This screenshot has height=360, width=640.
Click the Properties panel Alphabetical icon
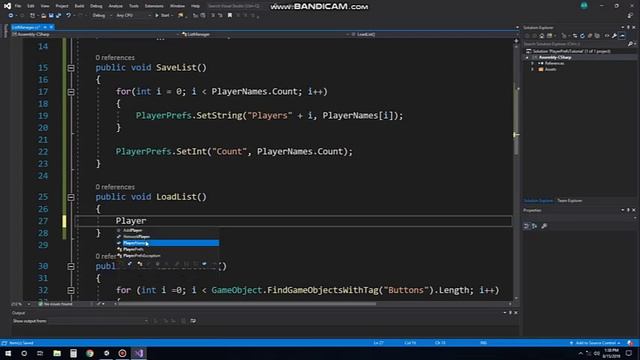534,226
